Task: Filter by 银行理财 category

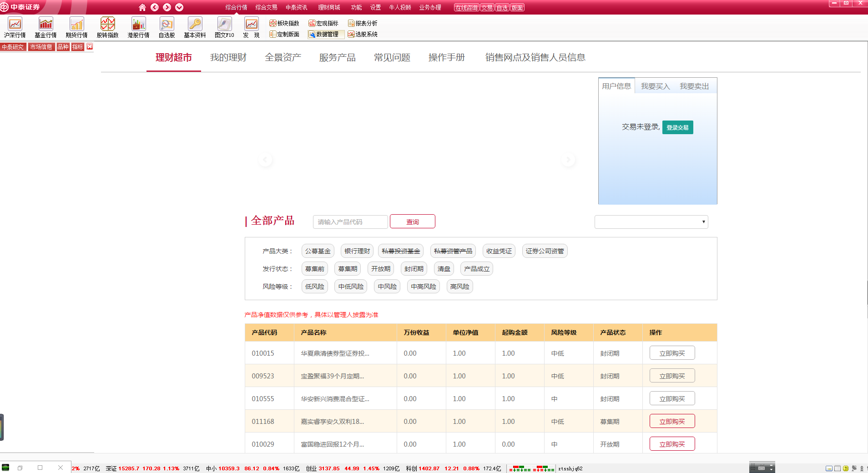Action: click(x=357, y=251)
